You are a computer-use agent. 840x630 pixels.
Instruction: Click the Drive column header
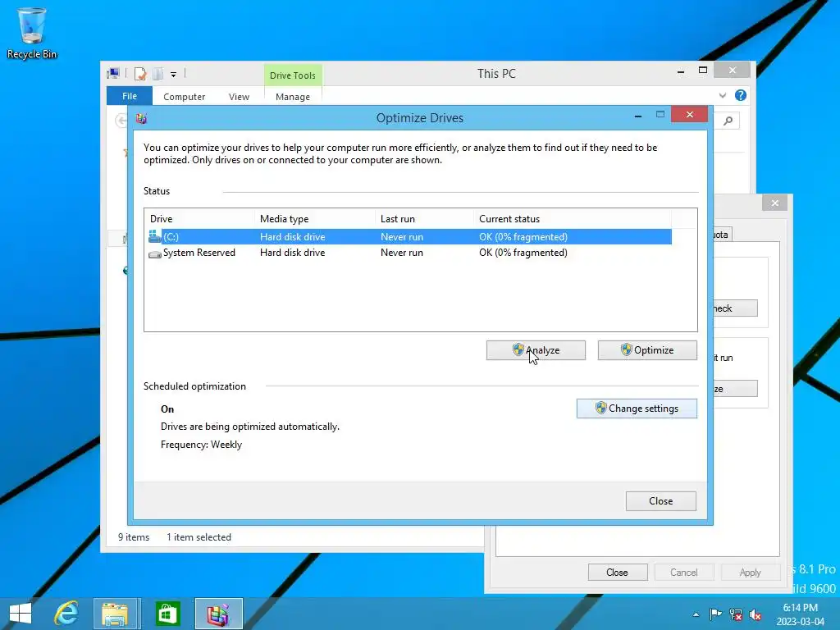pyautogui.click(x=199, y=218)
